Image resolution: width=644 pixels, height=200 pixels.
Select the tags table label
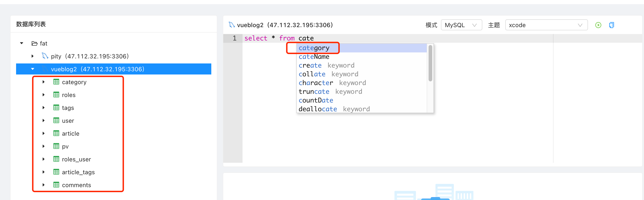coord(68,108)
